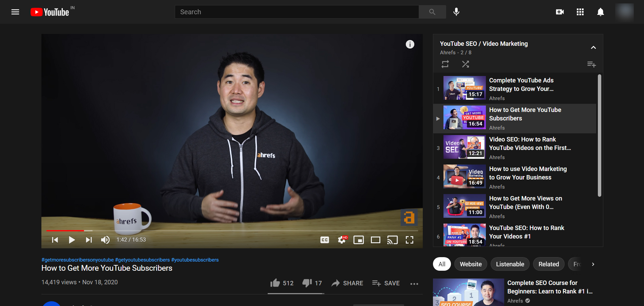
Task: Open the player settings gear
Action: point(342,240)
